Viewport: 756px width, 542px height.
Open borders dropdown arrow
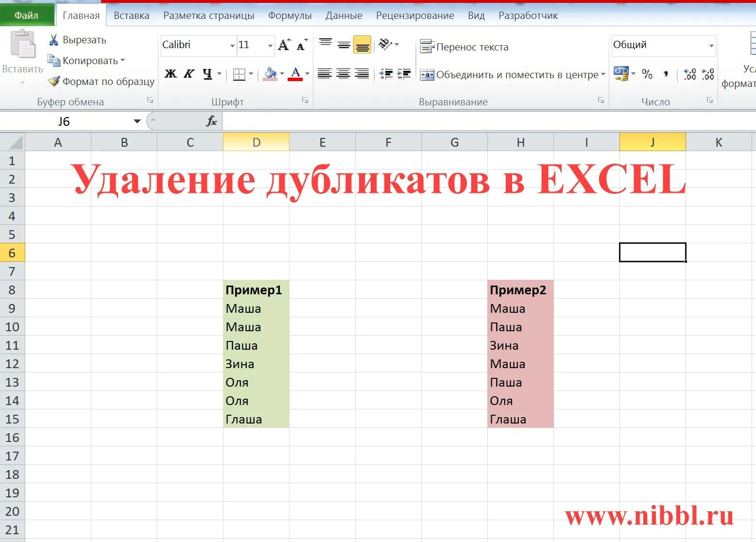click(251, 74)
